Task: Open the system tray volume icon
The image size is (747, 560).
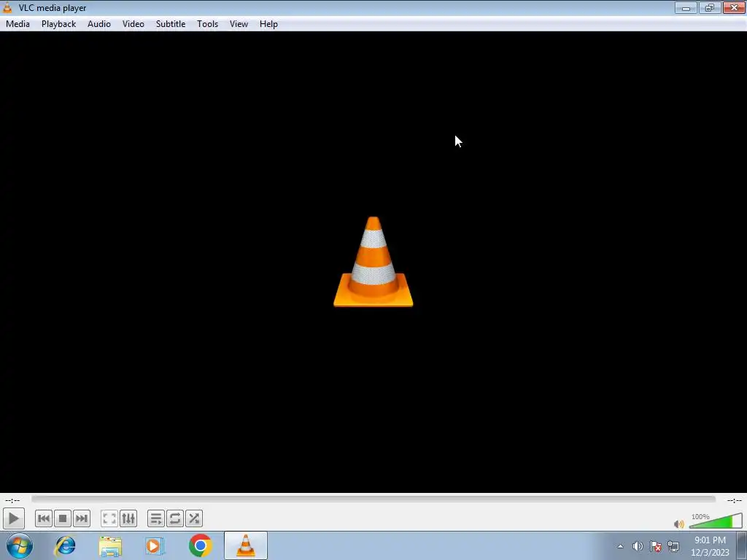Action: 638,546
